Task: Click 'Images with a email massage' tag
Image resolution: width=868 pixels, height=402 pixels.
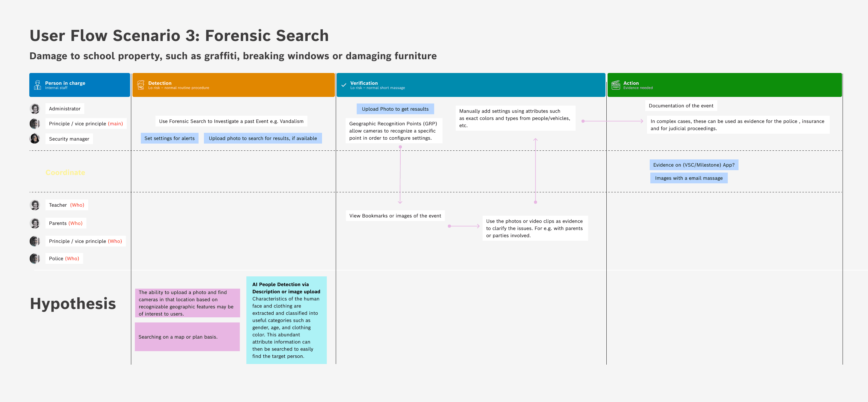Action: click(x=688, y=178)
